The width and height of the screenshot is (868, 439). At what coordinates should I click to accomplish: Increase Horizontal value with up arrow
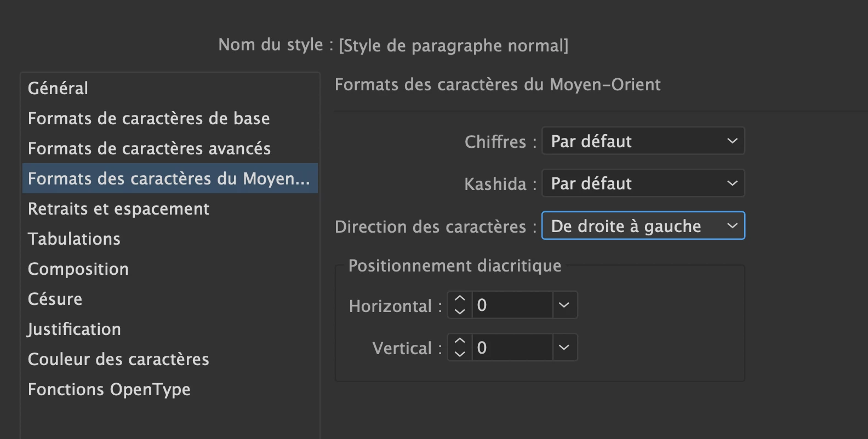coord(460,299)
